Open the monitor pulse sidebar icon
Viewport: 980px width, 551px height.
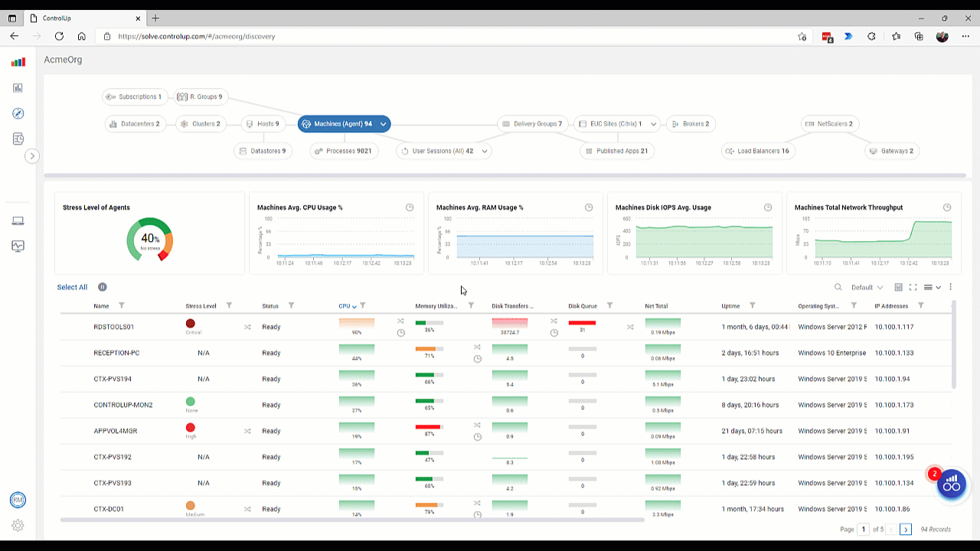tap(18, 246)
